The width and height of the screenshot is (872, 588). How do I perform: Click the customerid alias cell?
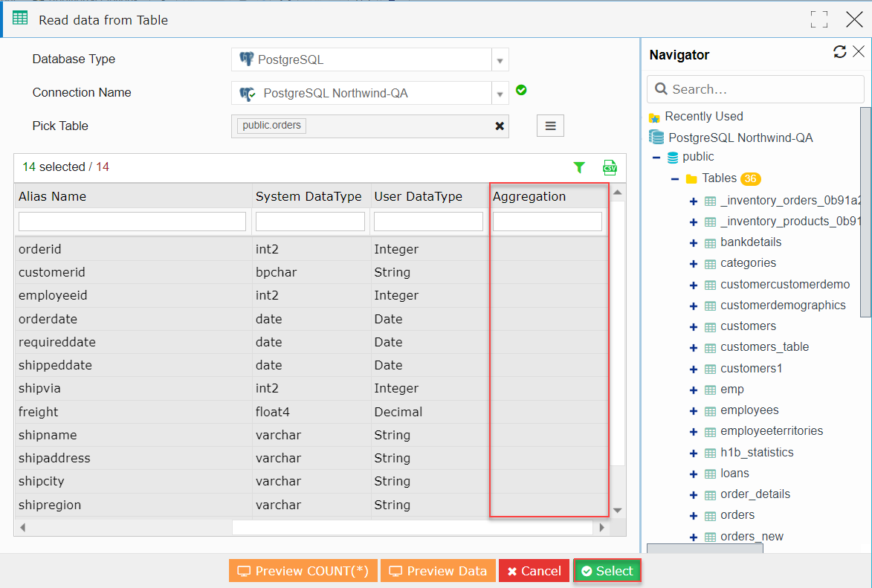tap(134, 273)
